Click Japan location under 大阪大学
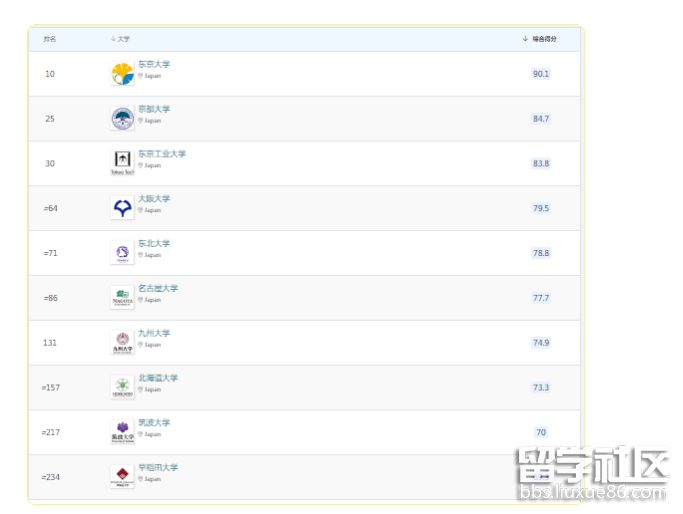 (x=150, y=210)
